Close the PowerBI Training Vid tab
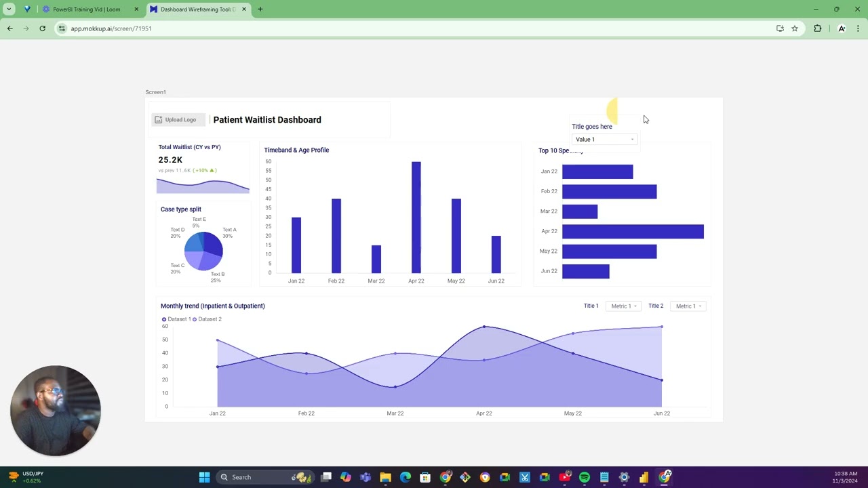Screen dimensions: 868x488 [x=136, y=9]
